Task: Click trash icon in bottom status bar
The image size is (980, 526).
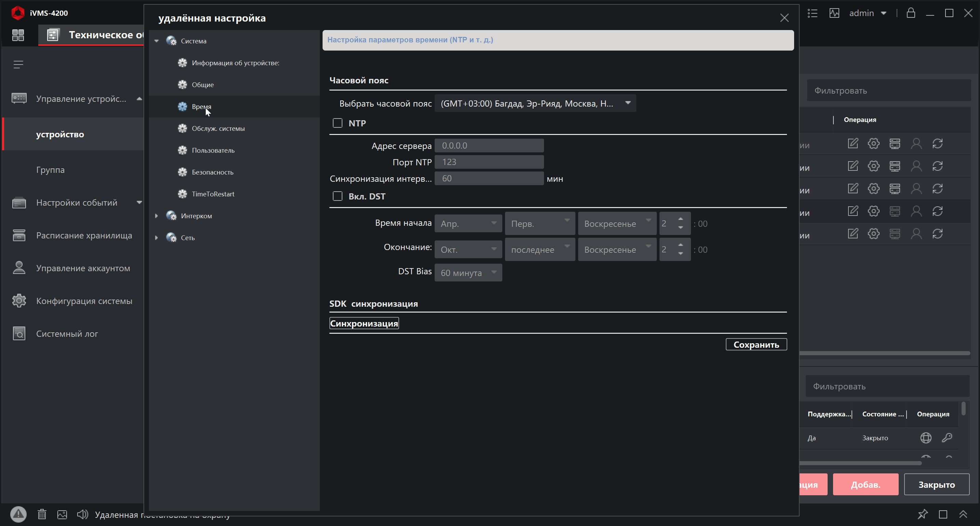Action: pos(42,514)
